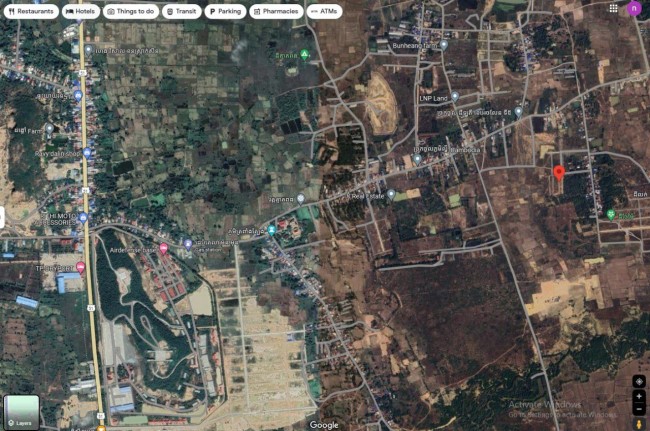Screen dimensions: 650x431
Task: Expand the collapsed side panel
Action: (3, 217)
